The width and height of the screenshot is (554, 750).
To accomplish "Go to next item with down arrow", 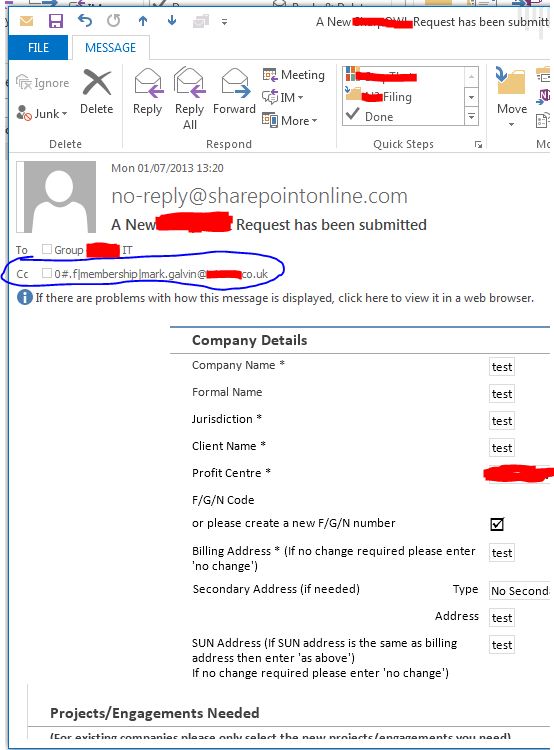I will 172,20.
